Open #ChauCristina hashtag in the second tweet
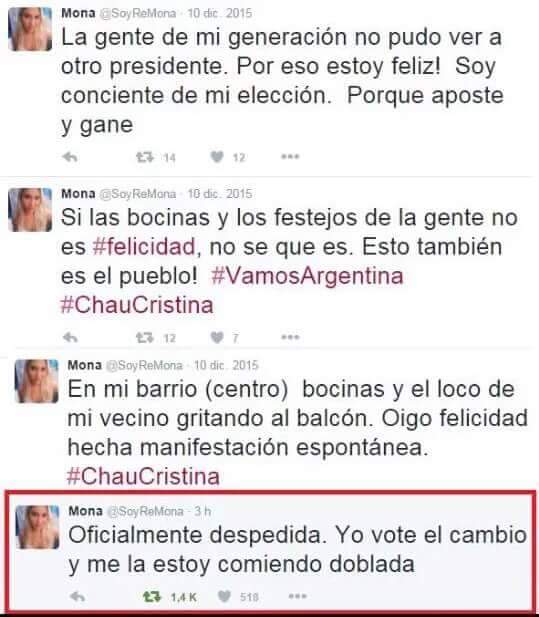Screen dimensions: 539x617 [x=137, y=305]
